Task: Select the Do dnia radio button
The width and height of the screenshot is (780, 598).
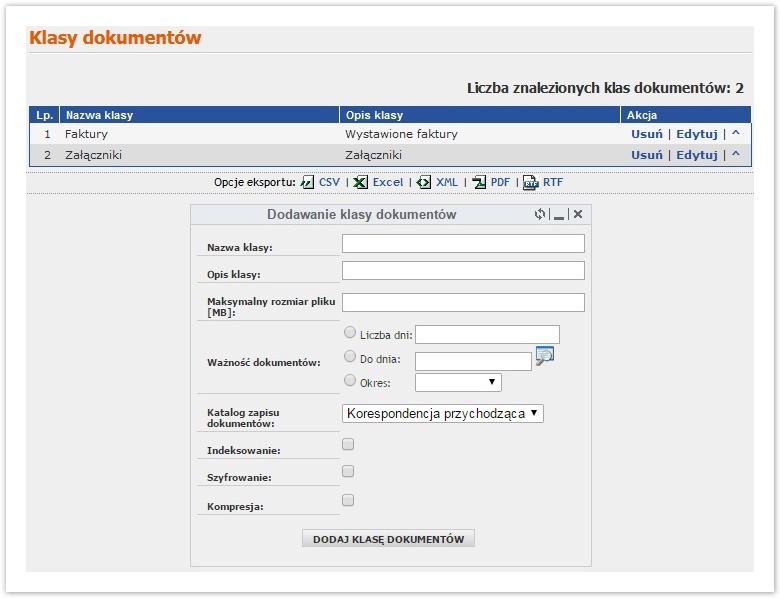Action: (x=349, y=356)
